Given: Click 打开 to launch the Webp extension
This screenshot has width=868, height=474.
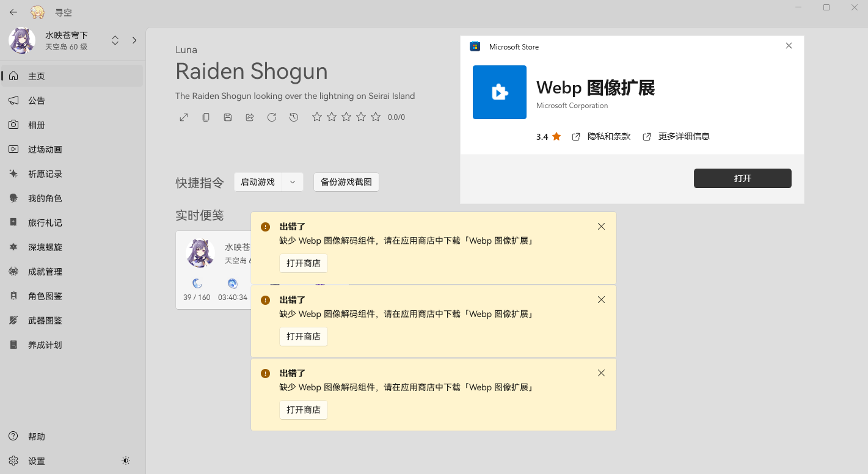Looking at the screenshot, I should tap(742, 178).
